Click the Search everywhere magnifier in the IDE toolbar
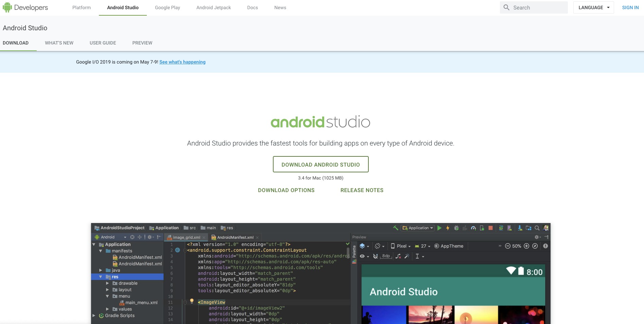 pos(537,228)
